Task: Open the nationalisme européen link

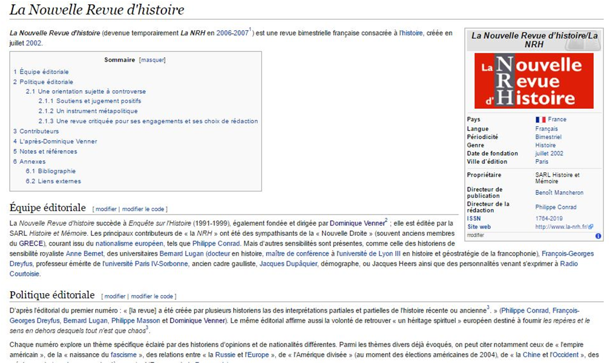Action: click(x=129, y=244)
